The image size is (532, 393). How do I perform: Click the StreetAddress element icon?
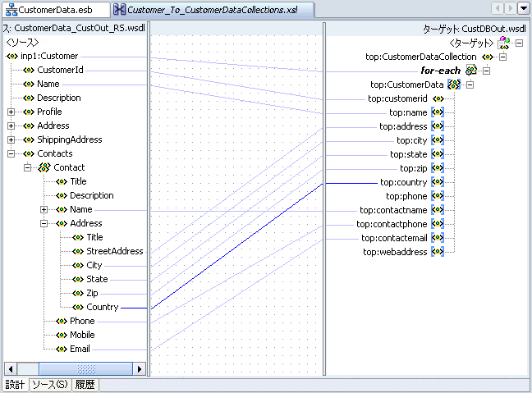[78, 251]
